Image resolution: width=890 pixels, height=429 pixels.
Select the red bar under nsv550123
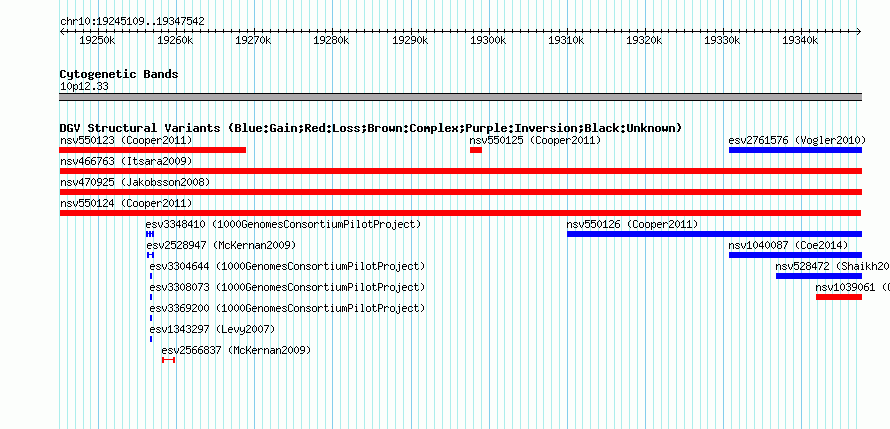153,150
